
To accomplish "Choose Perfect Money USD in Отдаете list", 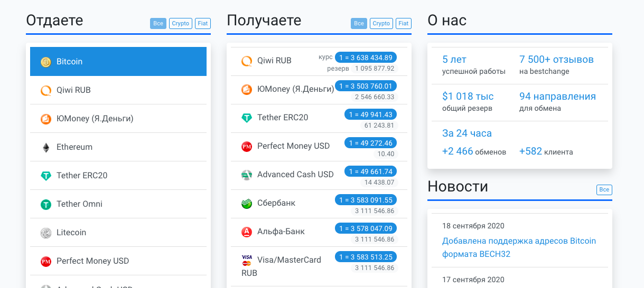I will [x=118, y=261].
